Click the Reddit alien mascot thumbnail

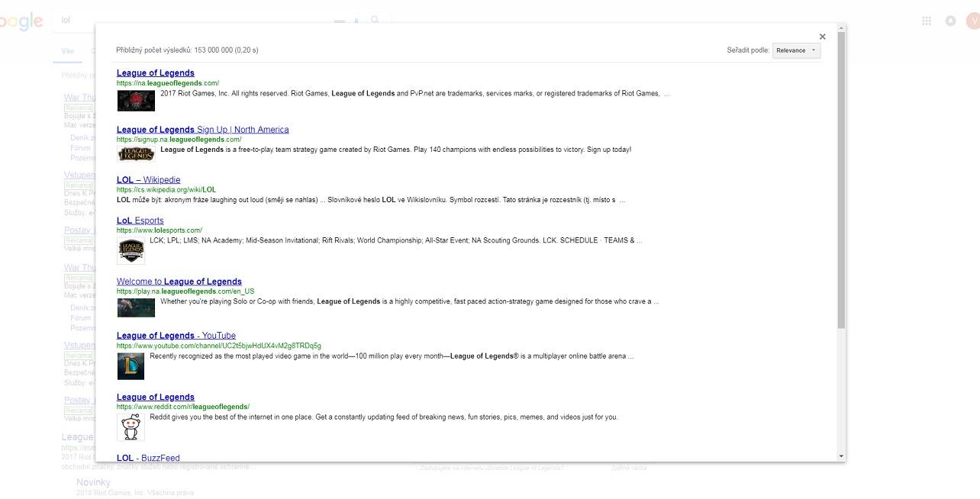[131, 427]
